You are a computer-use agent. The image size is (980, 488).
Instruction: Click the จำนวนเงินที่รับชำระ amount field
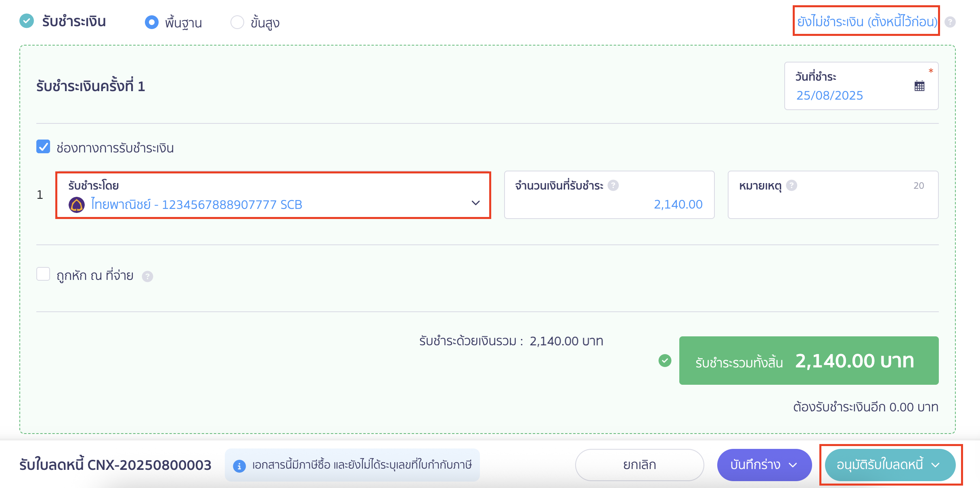(x=609, y=195)
